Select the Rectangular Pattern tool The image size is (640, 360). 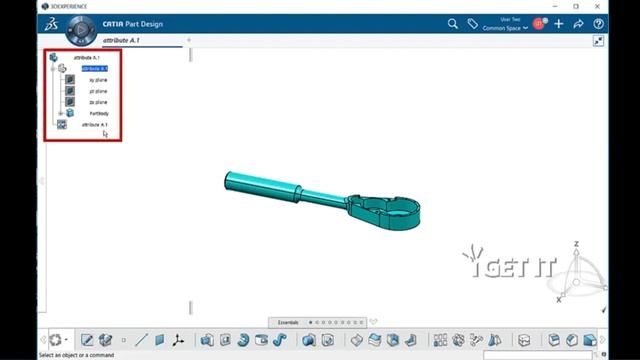tap(440, 340)
